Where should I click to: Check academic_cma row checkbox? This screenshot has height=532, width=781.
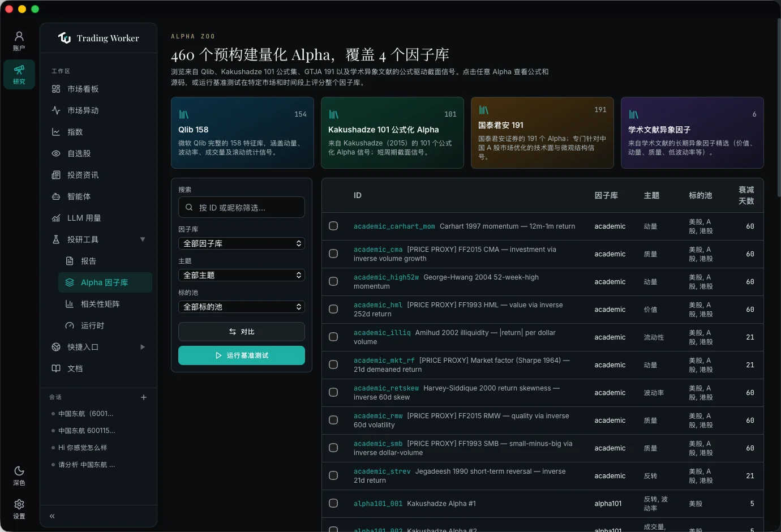(333, 254)
